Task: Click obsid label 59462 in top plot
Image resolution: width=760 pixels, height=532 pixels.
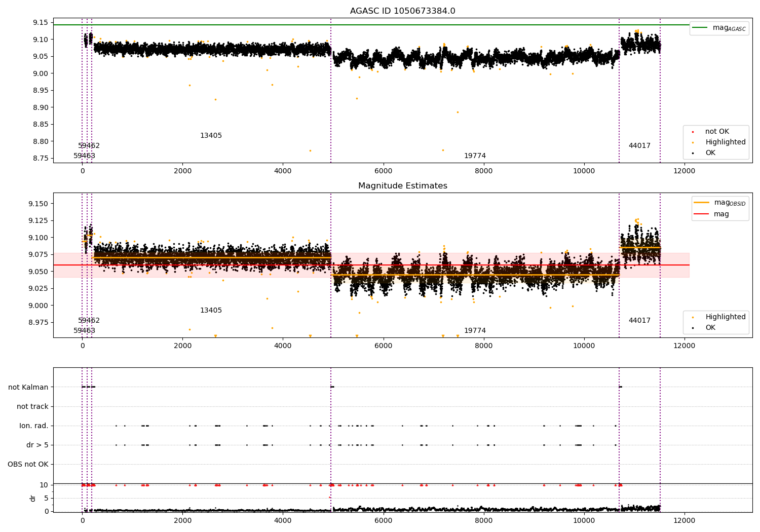Action: (x=89, y=146)
